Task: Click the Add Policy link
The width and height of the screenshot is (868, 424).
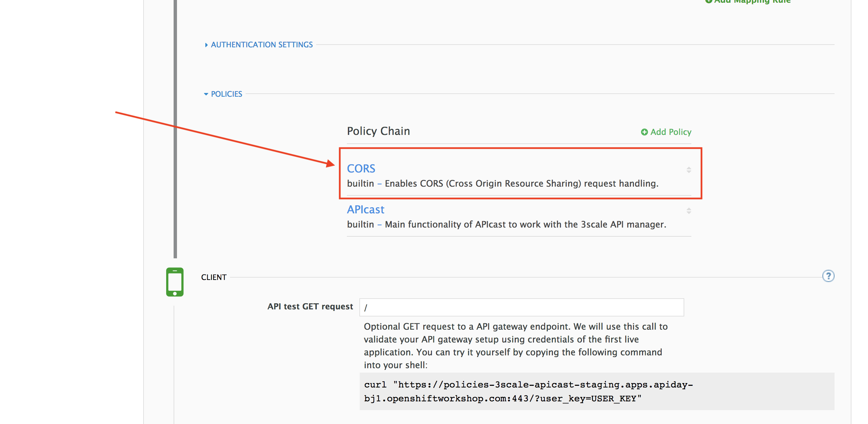Action: (x=666, y=132)
